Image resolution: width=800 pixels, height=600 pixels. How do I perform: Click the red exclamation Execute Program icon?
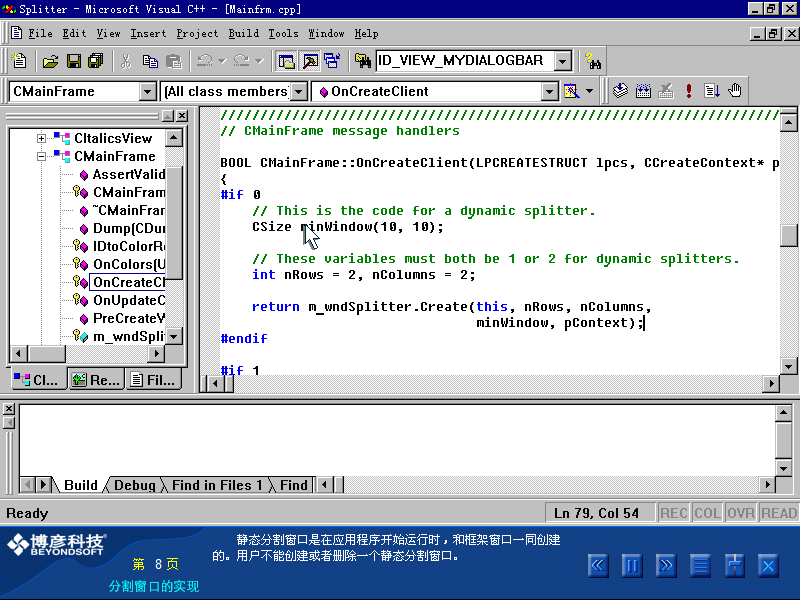[x=689, y=91]
